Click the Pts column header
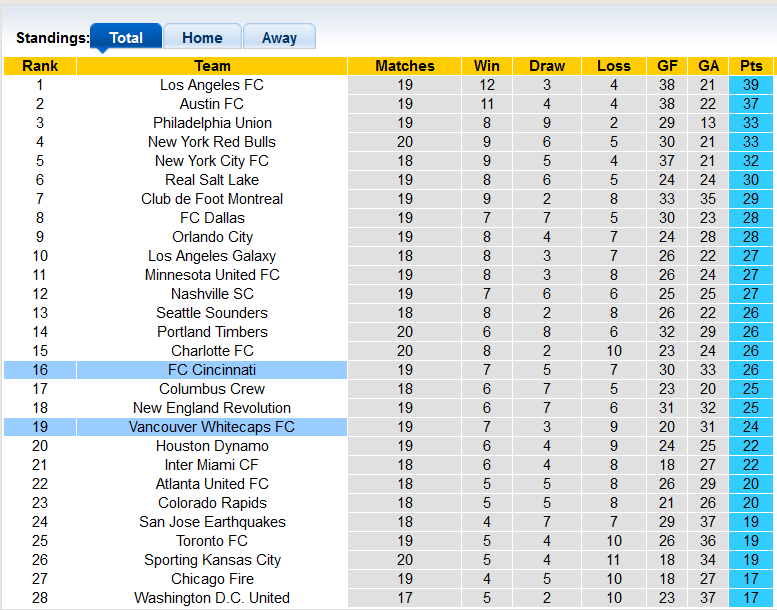777x610 pixels. pyautogui.click(x=750, y=66)
